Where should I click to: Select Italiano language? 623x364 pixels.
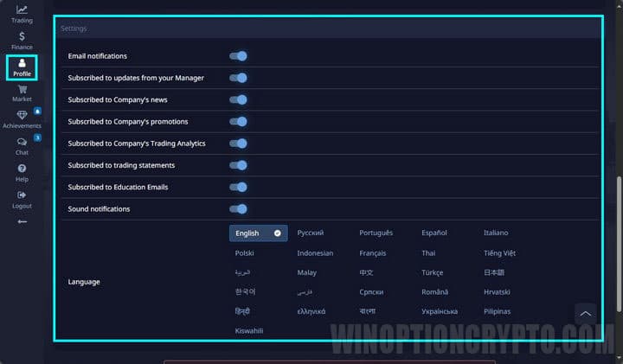click(496, 233)
